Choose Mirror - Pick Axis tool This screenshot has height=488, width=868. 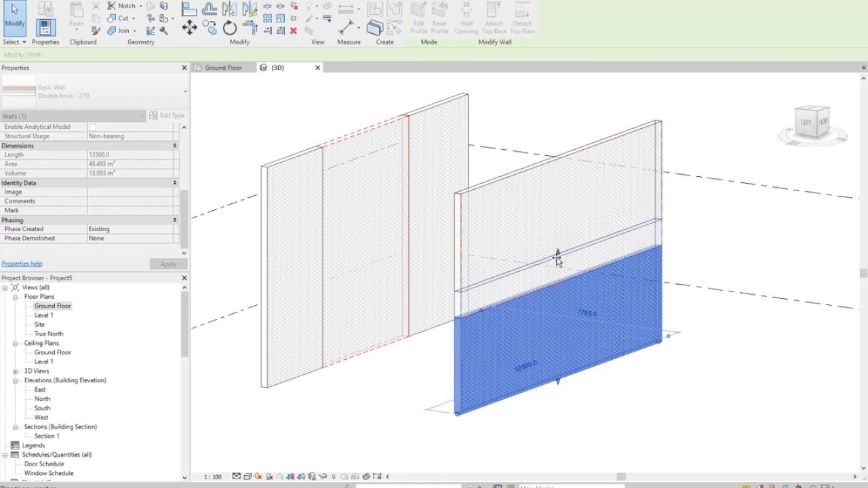coord(230,9)
